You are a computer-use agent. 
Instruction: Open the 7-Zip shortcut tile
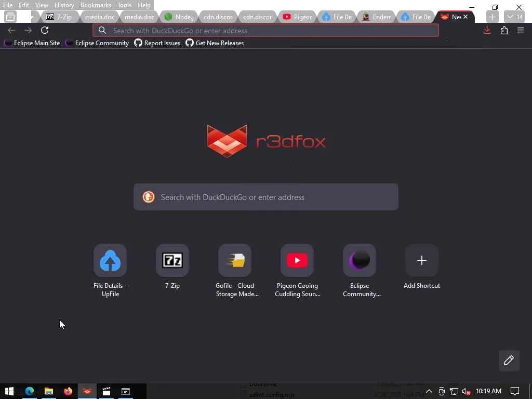(172, 267)
